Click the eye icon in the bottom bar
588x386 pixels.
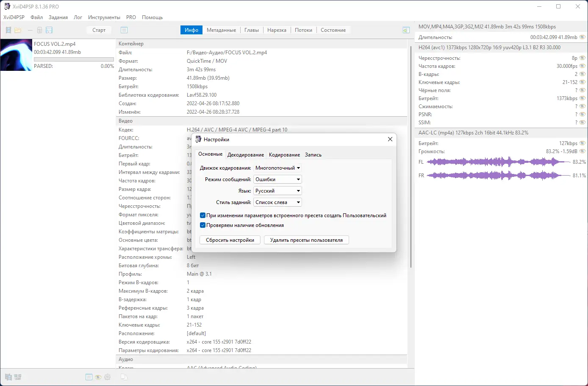click(98, 377)
